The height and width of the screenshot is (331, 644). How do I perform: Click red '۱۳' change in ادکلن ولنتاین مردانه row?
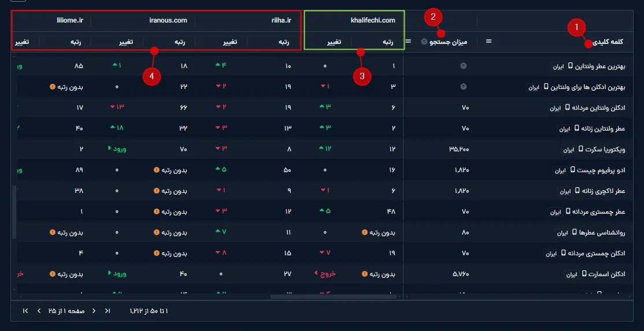click(117, 107)
